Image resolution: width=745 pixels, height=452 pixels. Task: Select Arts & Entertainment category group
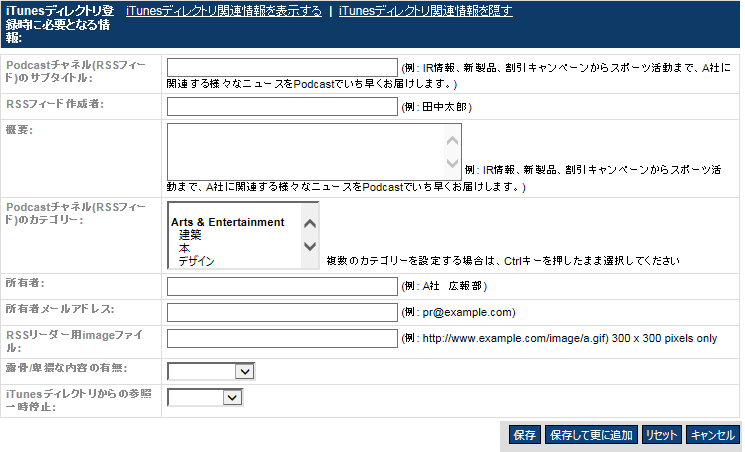[x=228, y=222]
